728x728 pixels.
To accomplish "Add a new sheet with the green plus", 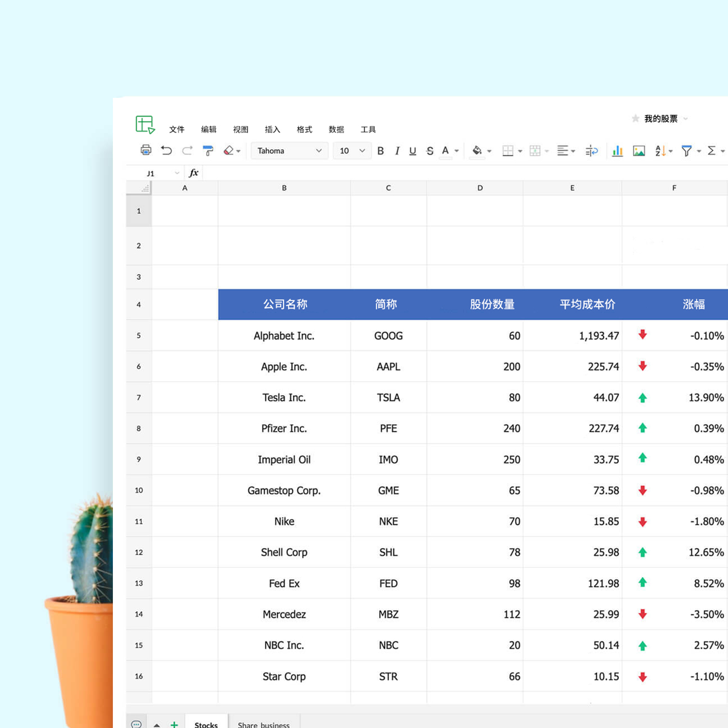I will (x=174, y=724).
